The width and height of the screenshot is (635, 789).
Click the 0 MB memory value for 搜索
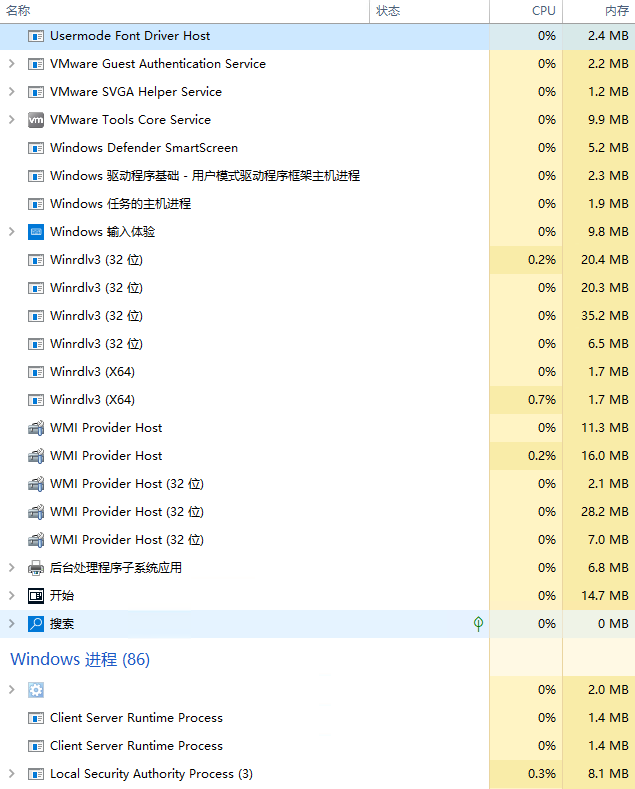pos(613,624)
